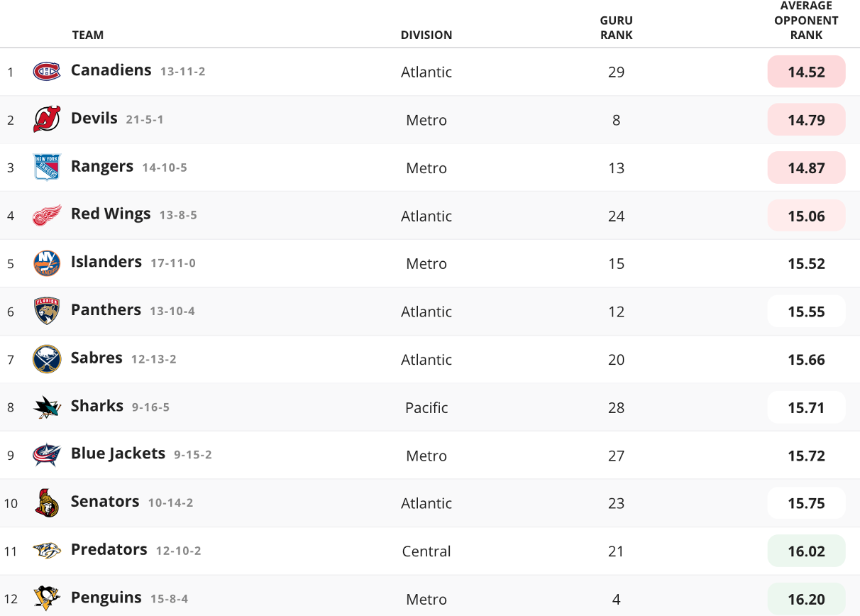Sort table by Team column header
860x616 pixels.
coord(88,35)
